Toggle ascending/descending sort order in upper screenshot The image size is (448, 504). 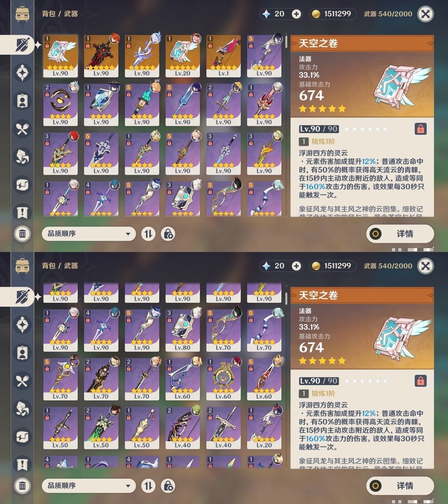[x=148, y=233]
